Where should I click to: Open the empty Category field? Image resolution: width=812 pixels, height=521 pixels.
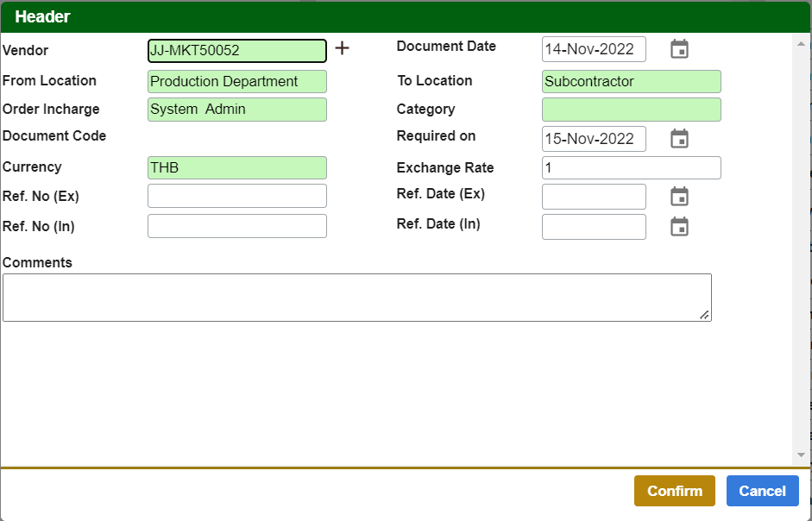pyautogui.click(x=631, y=110)
